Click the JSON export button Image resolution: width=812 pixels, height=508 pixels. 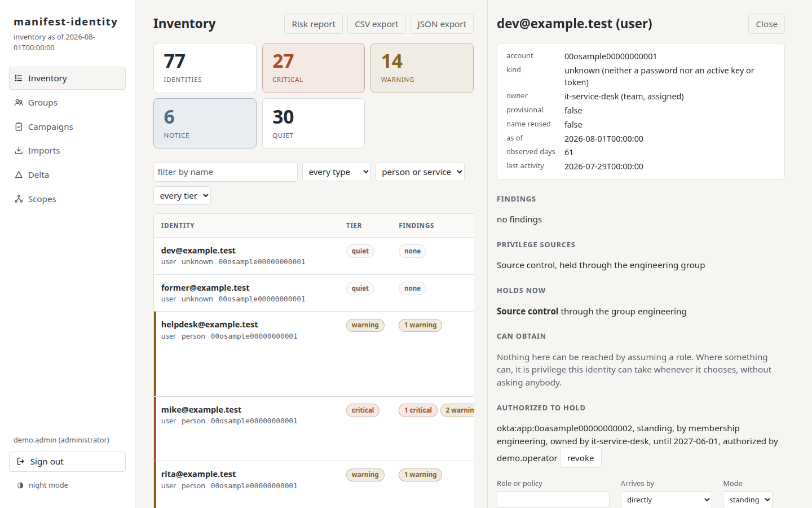point(442,24)
